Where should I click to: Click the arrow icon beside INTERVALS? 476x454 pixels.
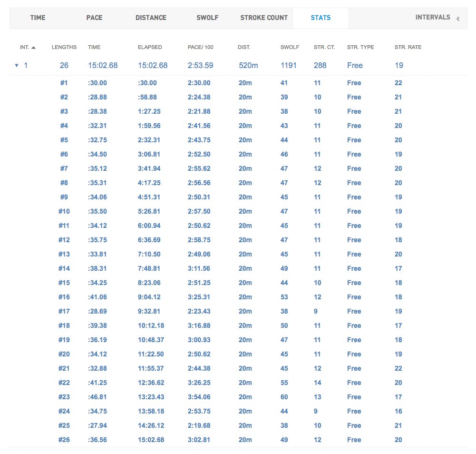click(458, 19)
